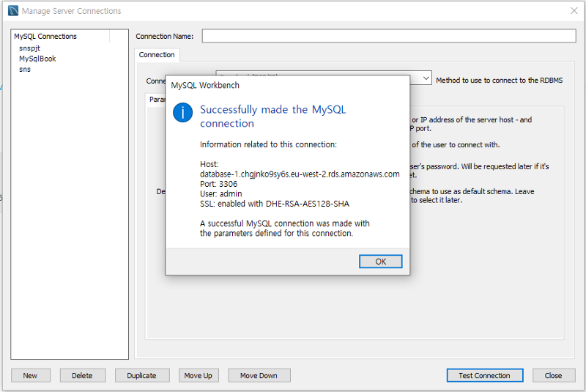Click the host address database-1 text
Viewport: 586px width, 392px height.
tap(300, 174)
